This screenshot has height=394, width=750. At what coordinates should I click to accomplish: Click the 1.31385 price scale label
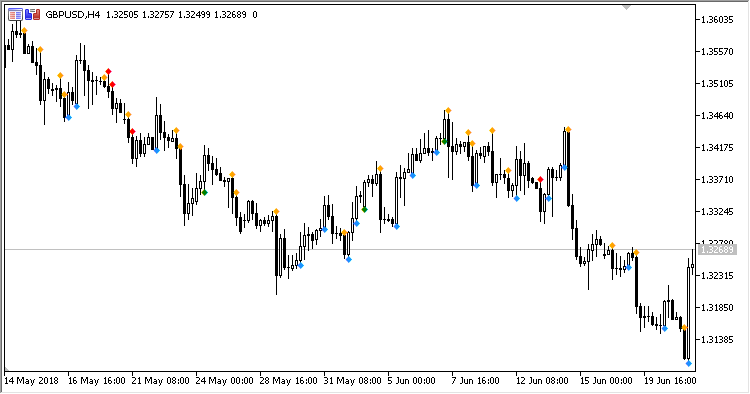click(717, 339)
